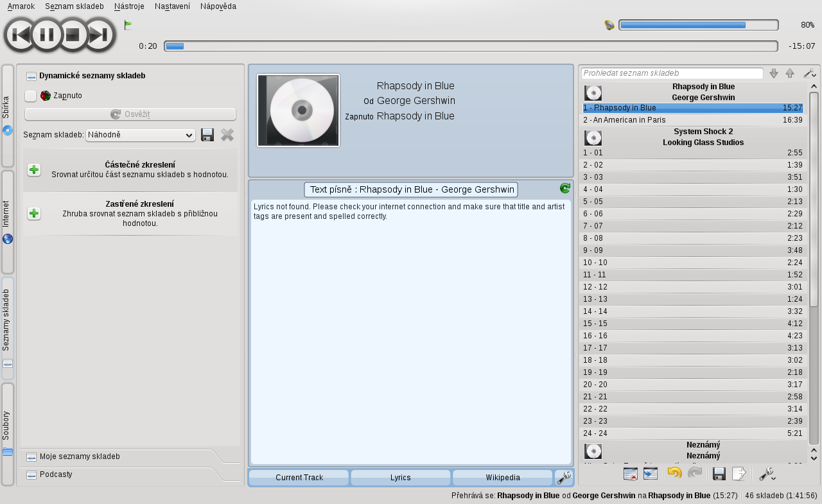The width and height of the screenshot is (822, 504).
Task: Toggle the Zapnuto dynamic playlist checkbox
Action: tap(30, 96)
